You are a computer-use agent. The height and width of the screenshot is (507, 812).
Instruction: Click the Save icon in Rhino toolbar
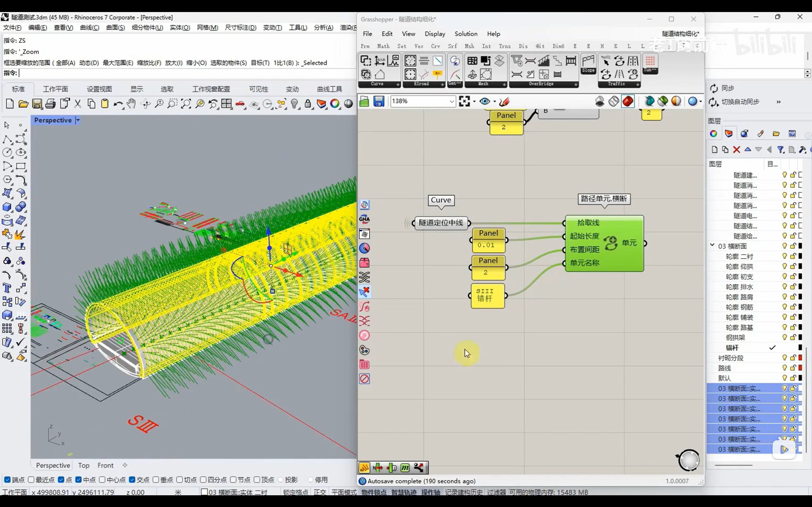pos(37,104)
